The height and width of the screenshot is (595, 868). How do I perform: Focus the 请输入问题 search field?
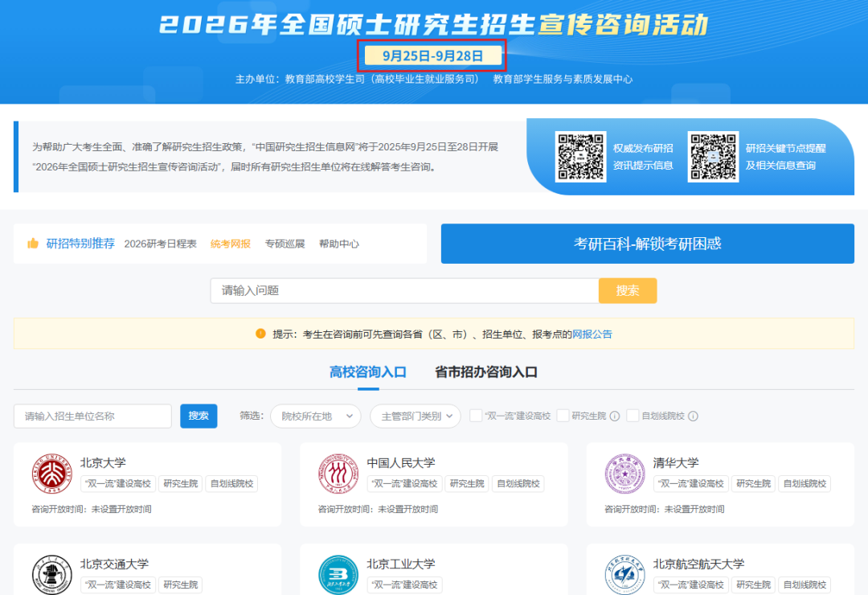click(404, 290)
